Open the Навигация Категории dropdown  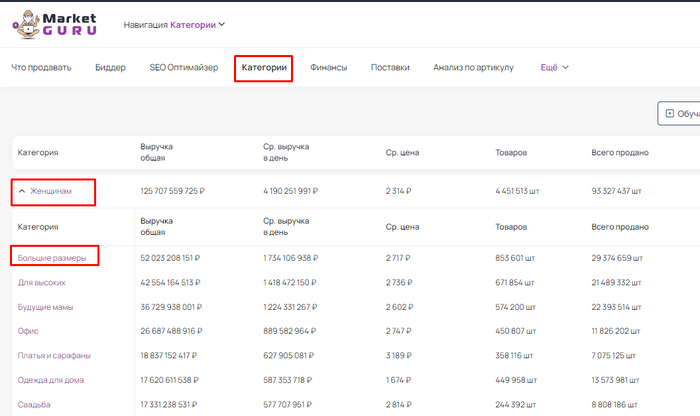click(x=174, y=24)
